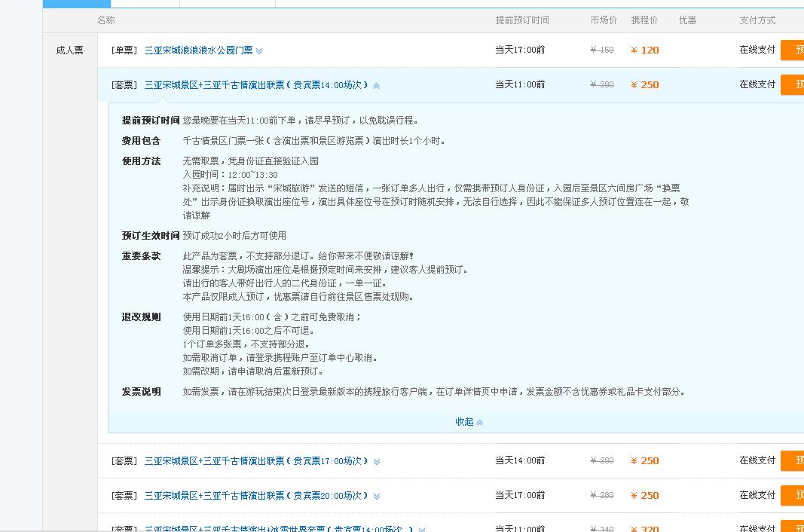The height and width of the screenshot is (532, 804).
Task: Click 预订成功2小时后方可使用 text
Action: pyautogui.click(x=234, y=235)
